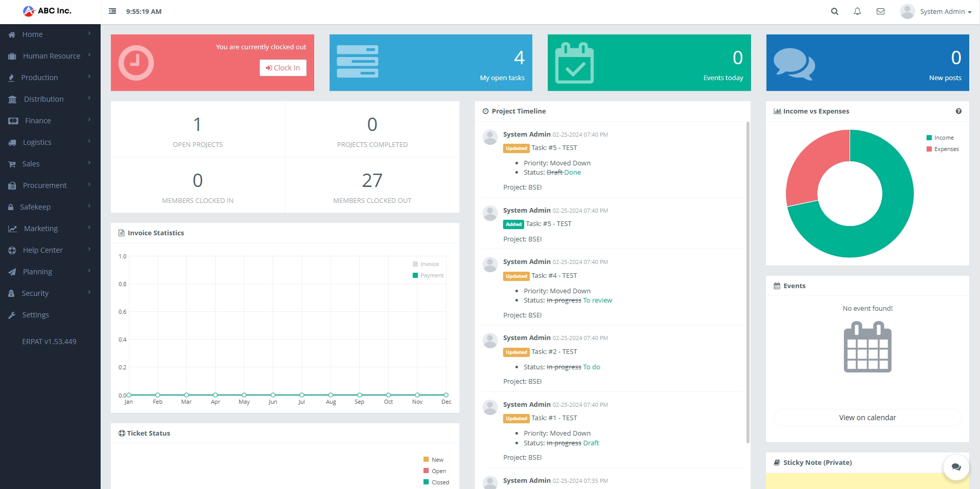This screenshot has height=489, width=980.
Task: Click the Human Resource briefcase icon
Action: click(12, 56)
